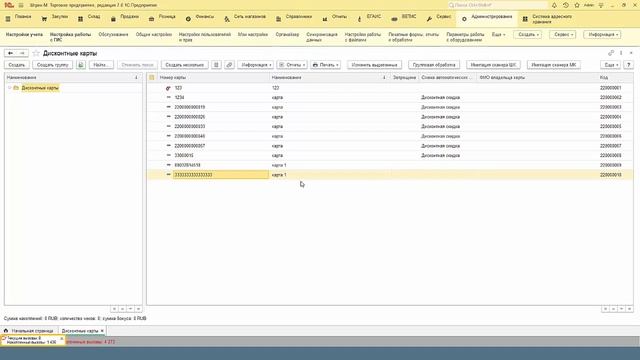
Task: Click Групповая обработка button
Action: click(x=434, y=65)
